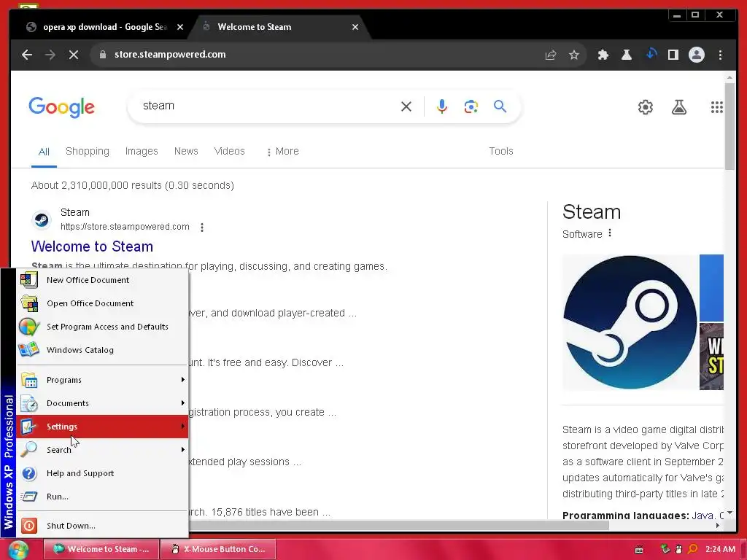
Task: Bookmark this page with star icon
Action: pos(574,55)
